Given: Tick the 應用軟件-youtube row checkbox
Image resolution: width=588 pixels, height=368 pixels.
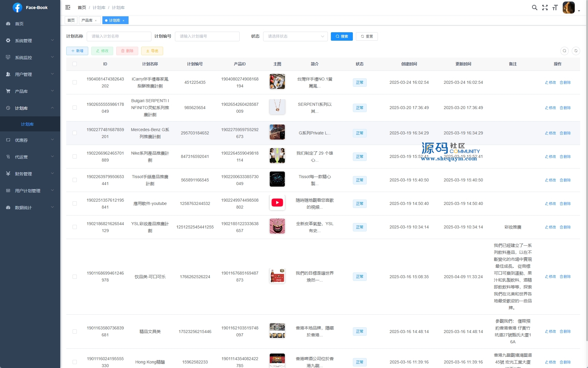Looking at the screenshot, I should click(75, 203).
